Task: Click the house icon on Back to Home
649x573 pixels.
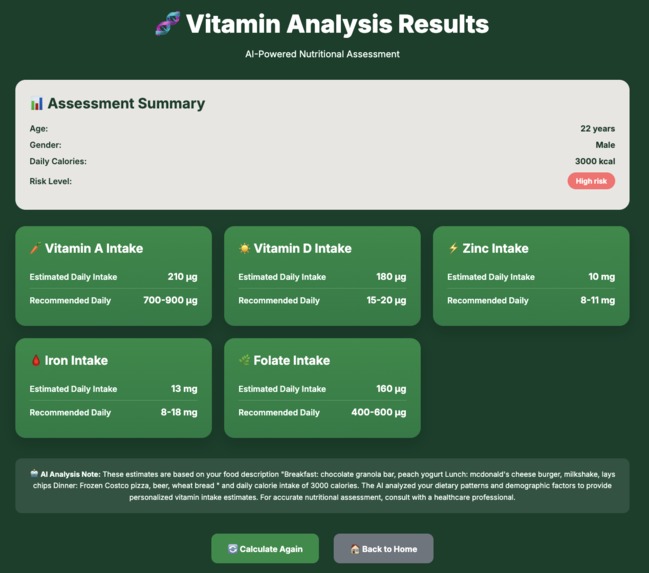Action: pos(355,549)
